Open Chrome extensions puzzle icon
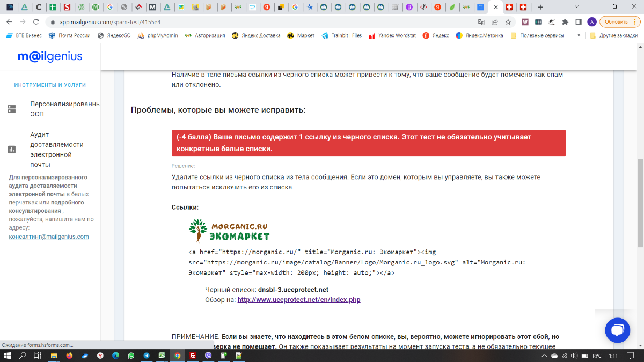 [565, 22]
